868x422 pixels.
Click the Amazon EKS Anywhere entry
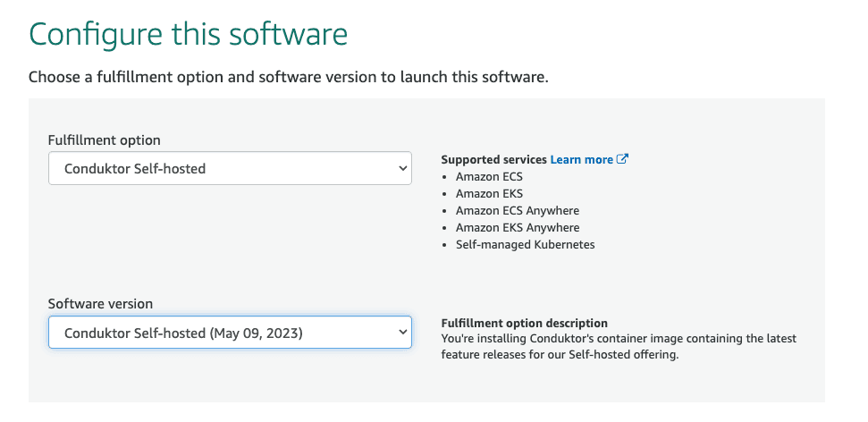pyautogui.click(x=517, y=228)
